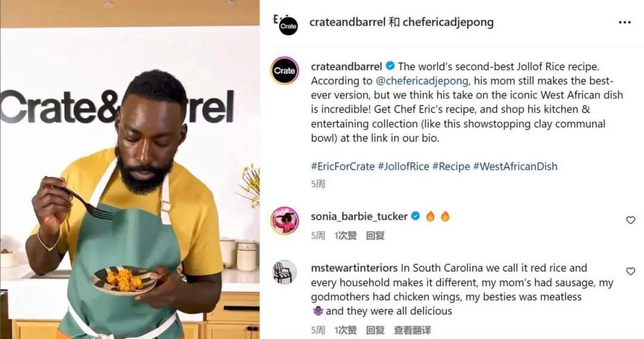Follow the @chefericadjepong mention in caption
This screenshot has height=339, width=644.
(422, 81)
